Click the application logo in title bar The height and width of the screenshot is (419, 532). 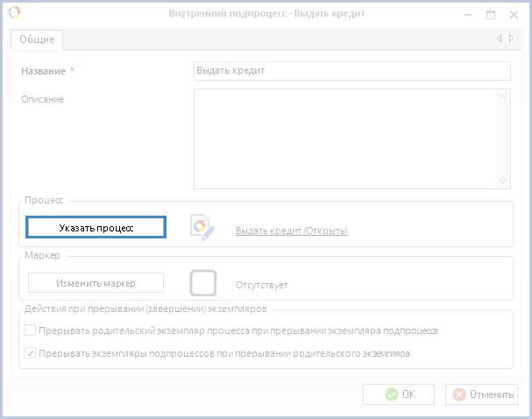click(x=13, y=14)
